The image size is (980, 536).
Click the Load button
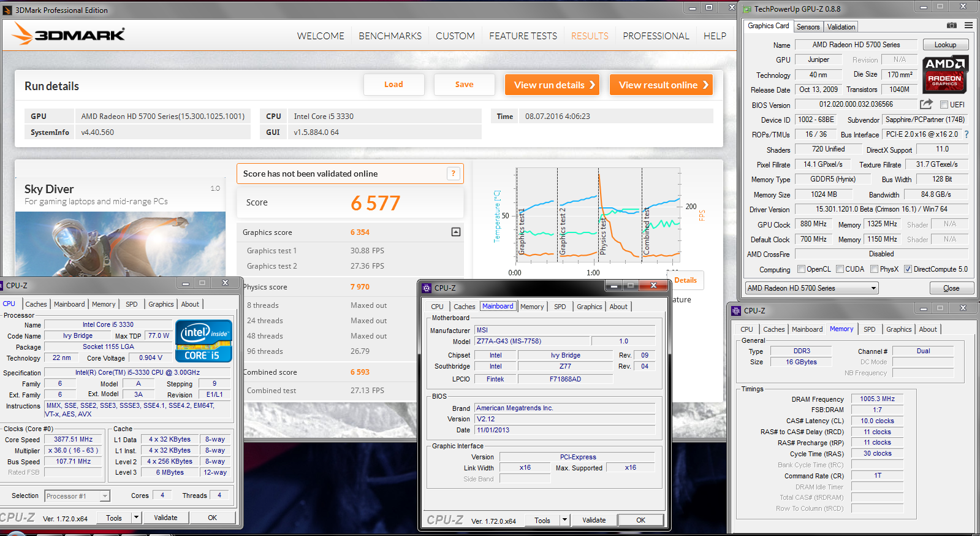pyautogui.click(x=393, y=85)
